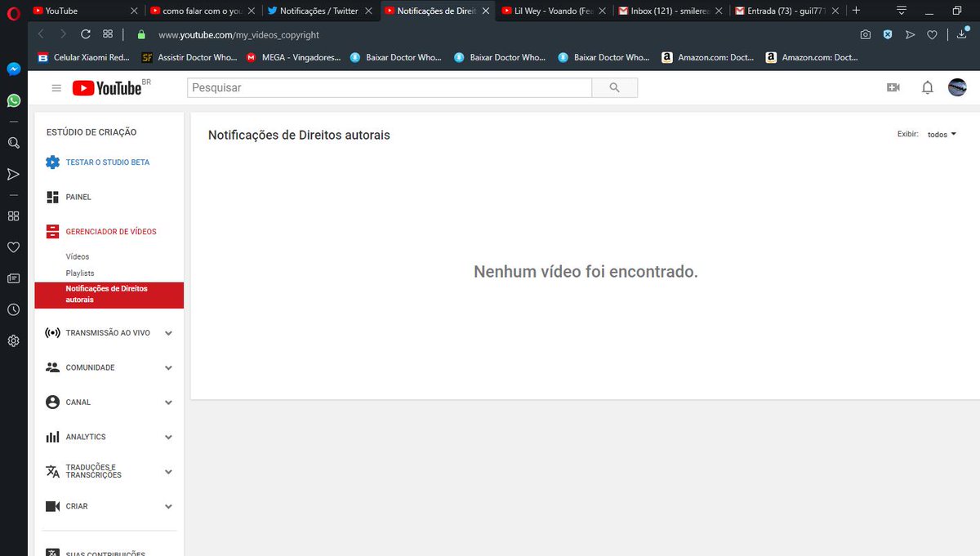Click the Opera sidebar search icon
Screen dimensions: 980x556
(13, 143)
